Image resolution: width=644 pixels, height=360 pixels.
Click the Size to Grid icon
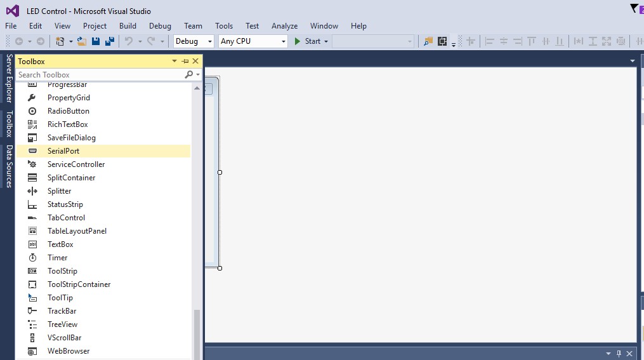(621, 41)
